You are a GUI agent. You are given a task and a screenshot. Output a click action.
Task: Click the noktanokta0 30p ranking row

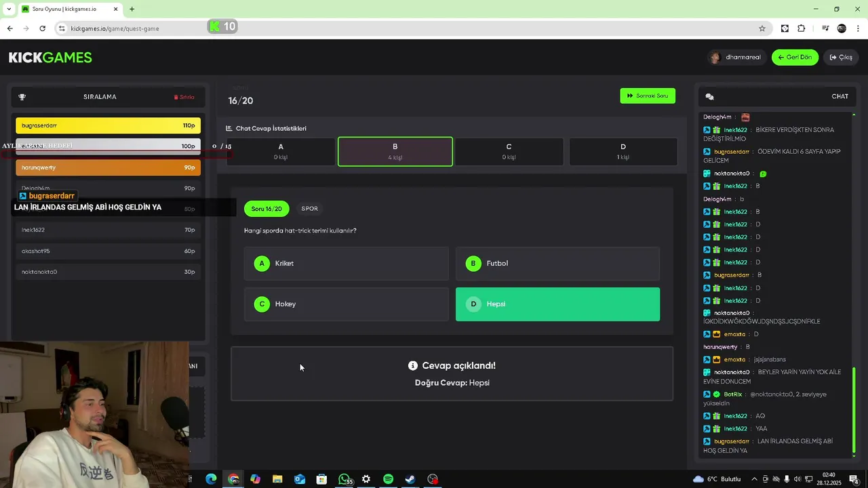tap(108, 272)
